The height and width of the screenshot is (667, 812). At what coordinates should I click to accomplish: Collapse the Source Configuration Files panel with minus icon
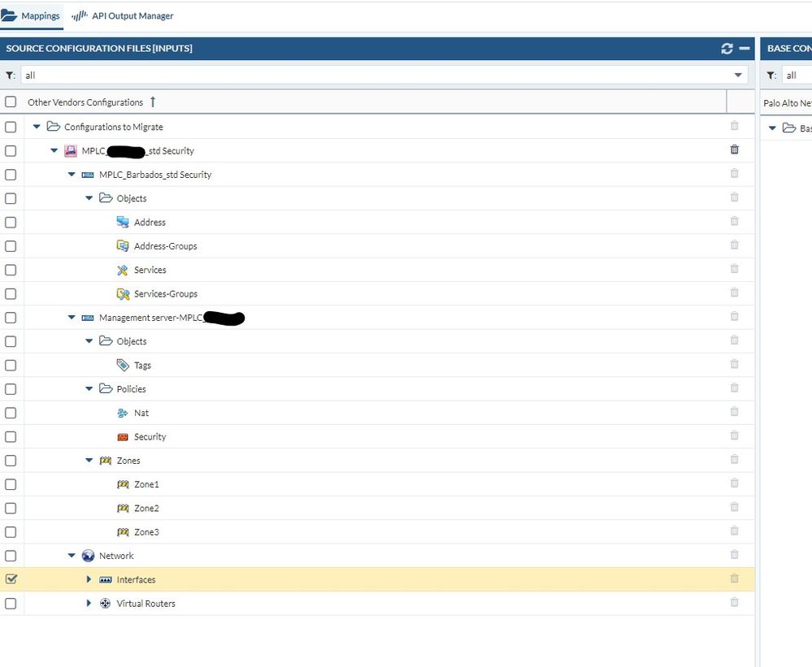tap(745, 48)
